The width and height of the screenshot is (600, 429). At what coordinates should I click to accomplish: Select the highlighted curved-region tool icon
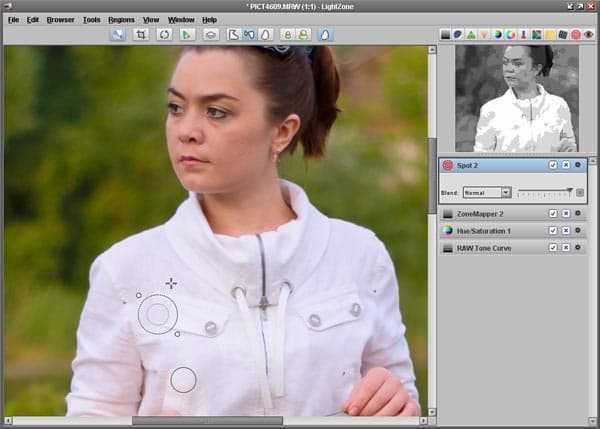[x=249, y=35]
